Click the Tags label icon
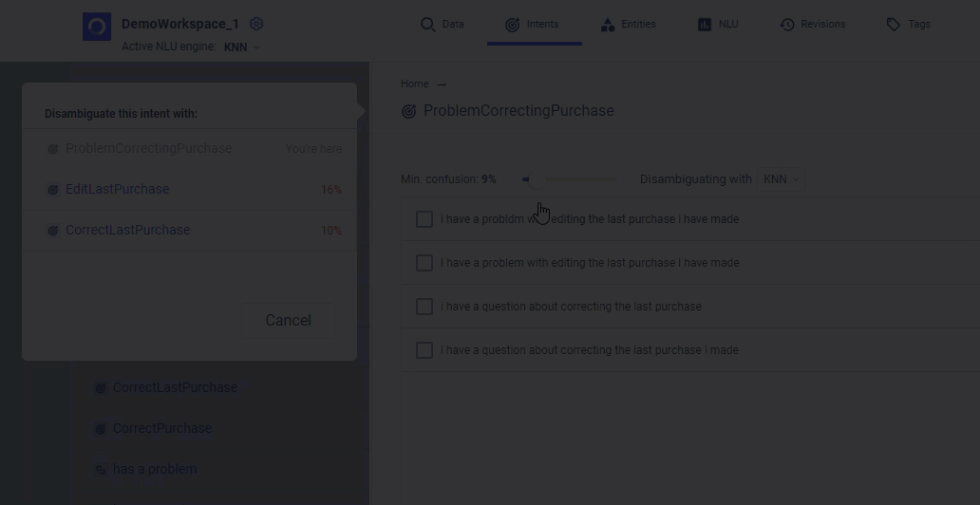 coord(894,25)
